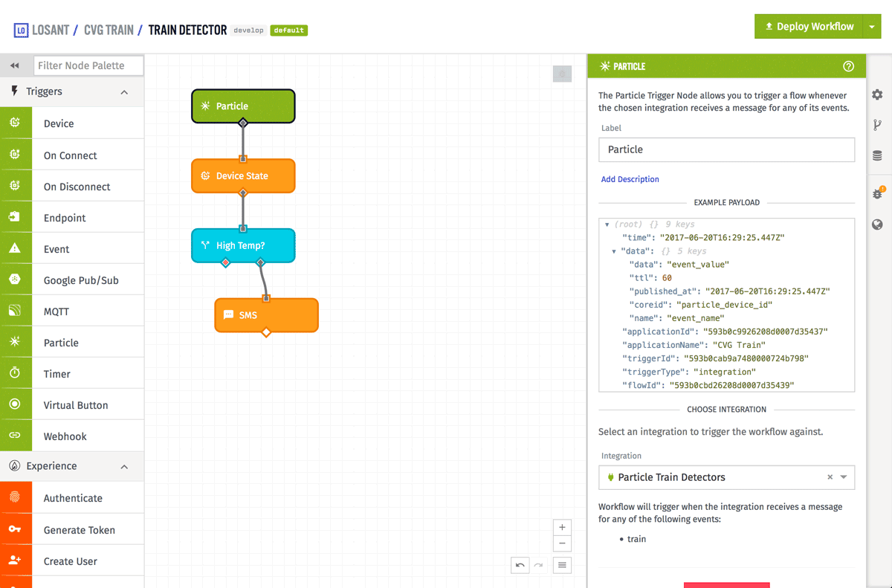The height and width of the screenshot is (588, 892).
Task: Click the SMS node output port
Action: pyautogui.click(x=266, y=332)
